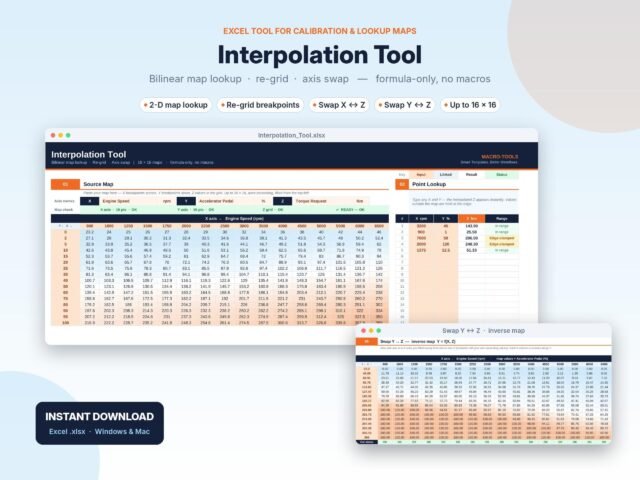This screenshot has width=640, height=480.
Task: Click the yellow minimize dot of Interpolation_Tool.xlsx window
Action: coord(60,135)
